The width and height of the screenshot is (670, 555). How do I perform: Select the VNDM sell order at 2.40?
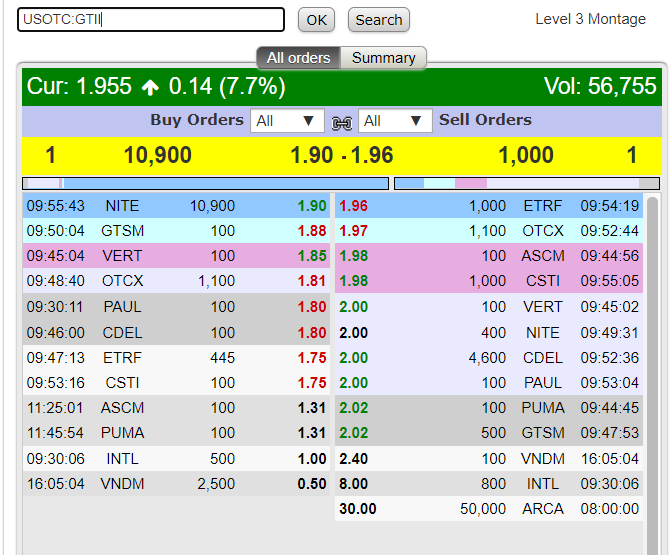(x=489, y=458)
